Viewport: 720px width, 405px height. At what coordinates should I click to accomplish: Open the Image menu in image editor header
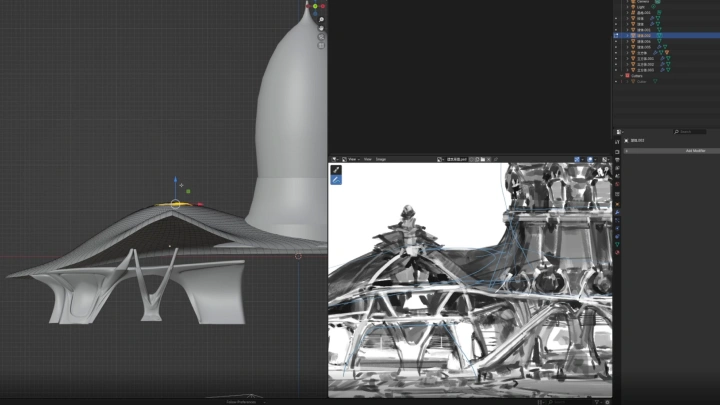pos(381,159)
